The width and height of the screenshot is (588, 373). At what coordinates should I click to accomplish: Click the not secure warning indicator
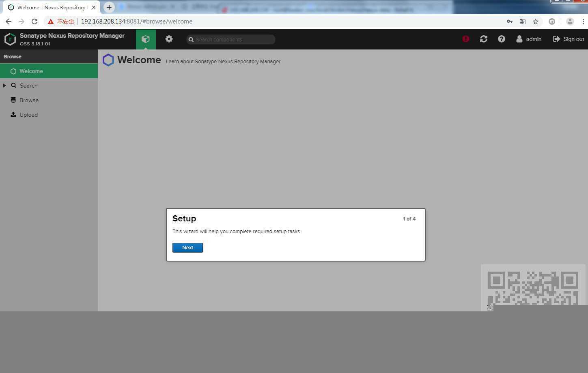point(61,21)
